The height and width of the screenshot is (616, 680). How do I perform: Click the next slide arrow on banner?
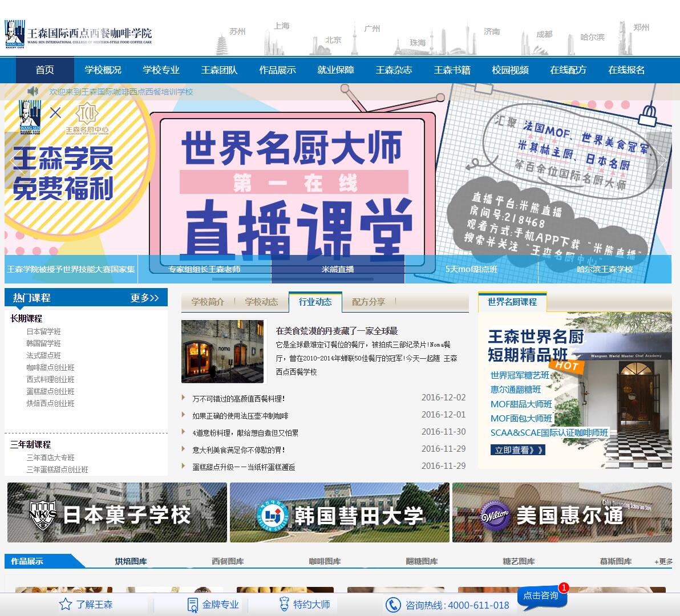tap(659, 160)
